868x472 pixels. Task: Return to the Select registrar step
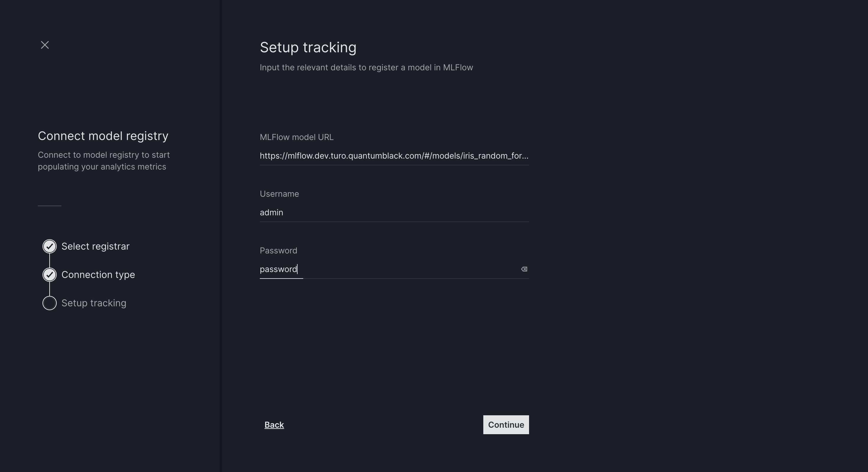[95, 246]
